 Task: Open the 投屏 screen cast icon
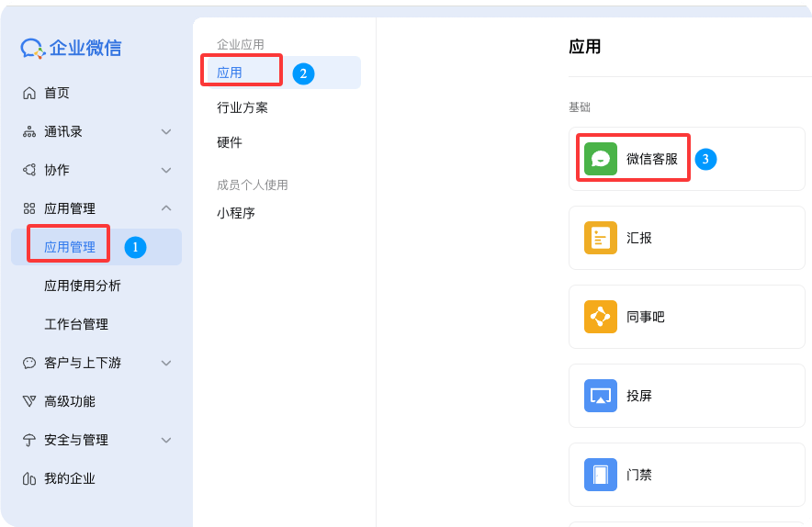point(601,396)
